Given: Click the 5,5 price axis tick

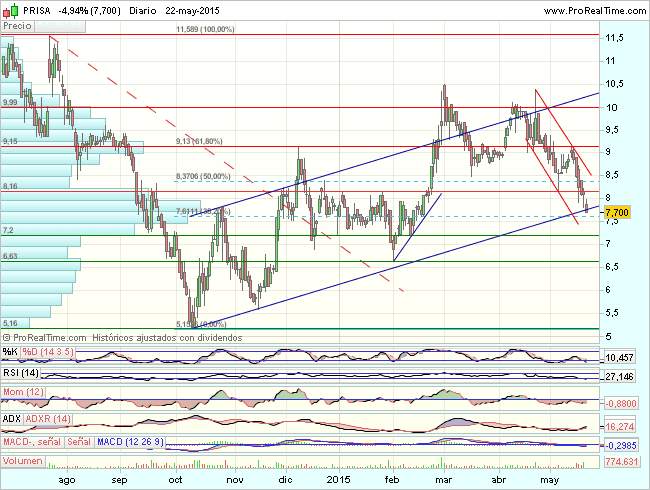Looking at the screenshot, I should click(x=613, y=313).
